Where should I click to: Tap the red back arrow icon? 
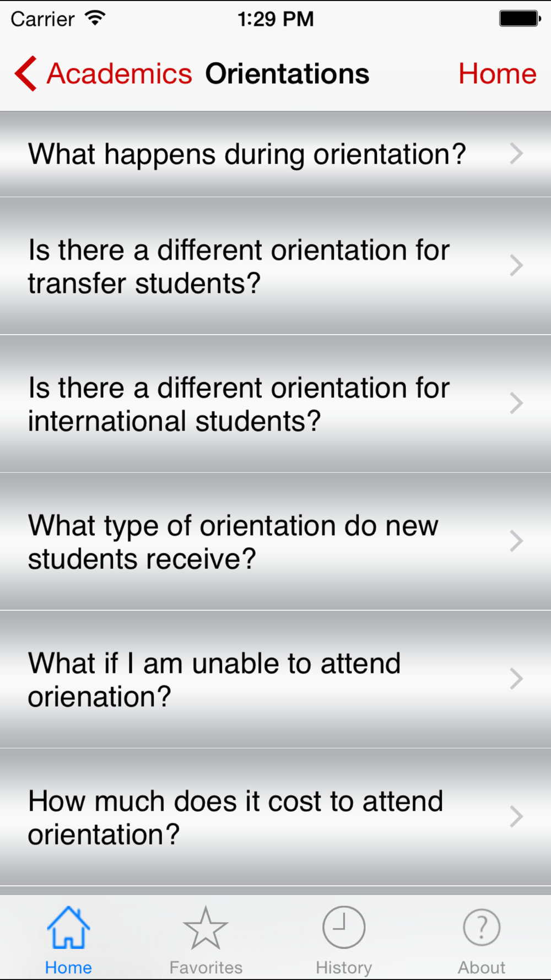click(x=26, y=73)
